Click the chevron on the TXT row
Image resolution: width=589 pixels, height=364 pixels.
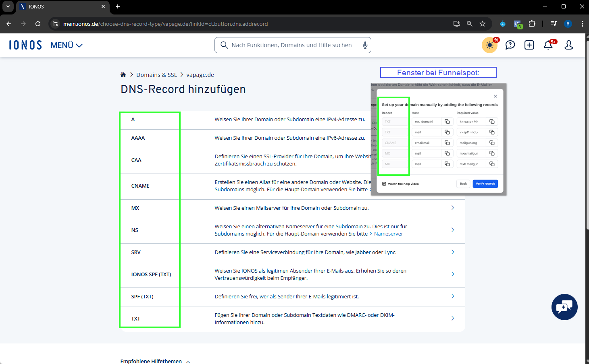pos(453,318)
